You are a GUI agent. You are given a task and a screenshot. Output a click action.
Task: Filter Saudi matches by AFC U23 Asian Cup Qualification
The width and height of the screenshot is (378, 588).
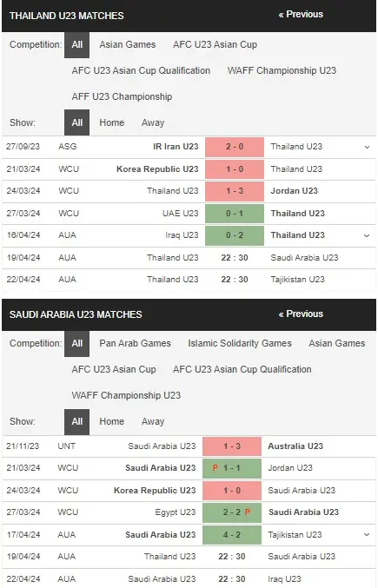click(242, 369)
